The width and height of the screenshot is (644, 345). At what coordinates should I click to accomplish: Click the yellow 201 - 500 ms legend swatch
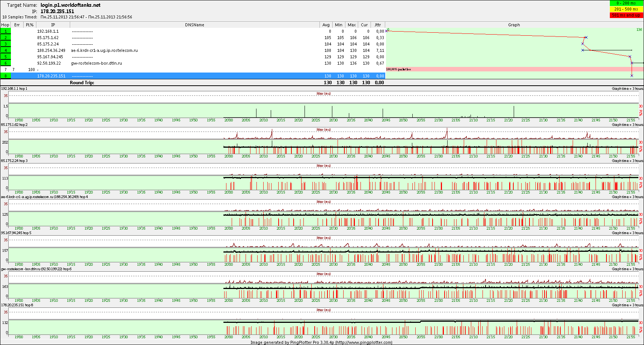pyautogui.click(x=626, y=9)
